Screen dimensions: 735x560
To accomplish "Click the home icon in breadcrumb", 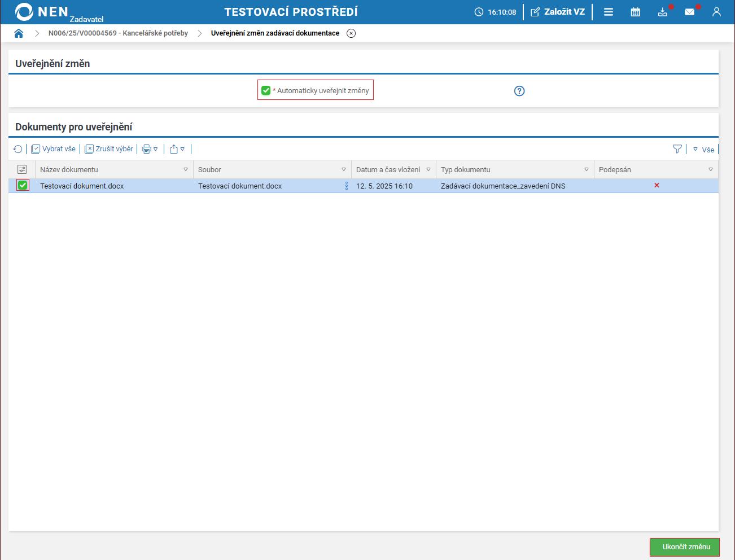I will click(x=19, y=33).
